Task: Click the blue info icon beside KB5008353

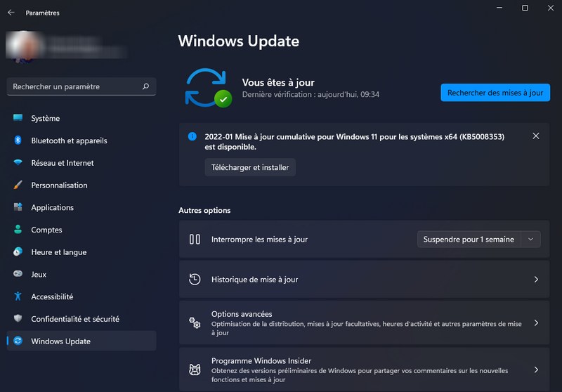Action: (192, 136)
